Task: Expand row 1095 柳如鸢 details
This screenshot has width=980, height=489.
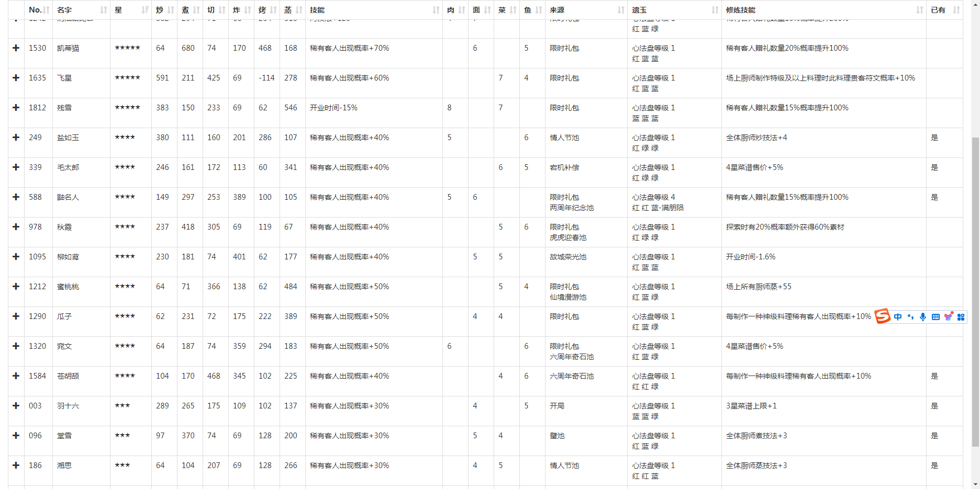Action: click(16, 257)
